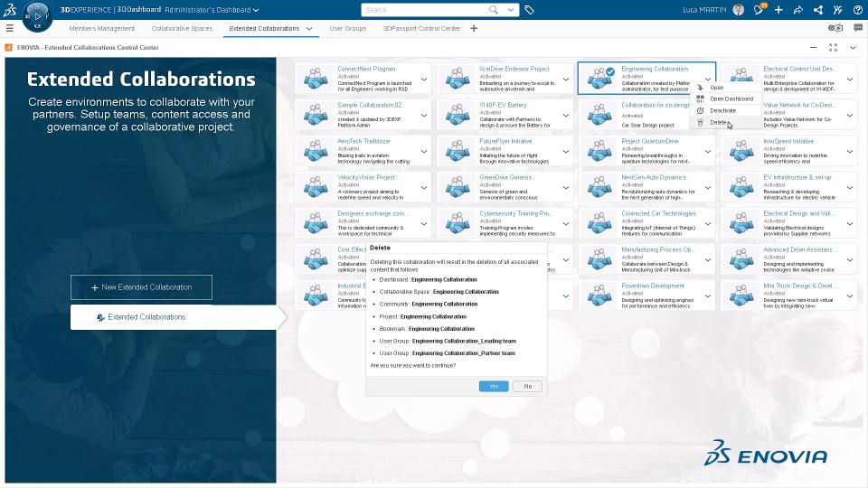Expand the ENOVIA widget menu chevron
Viewport: 868px width, 488px height.
(853, 48)
